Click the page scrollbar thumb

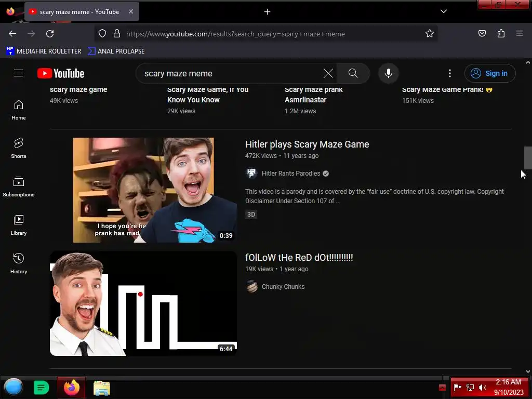528,158
